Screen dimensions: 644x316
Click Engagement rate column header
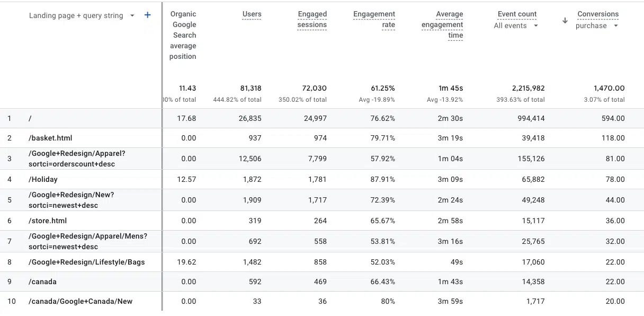tap(374, 20)
